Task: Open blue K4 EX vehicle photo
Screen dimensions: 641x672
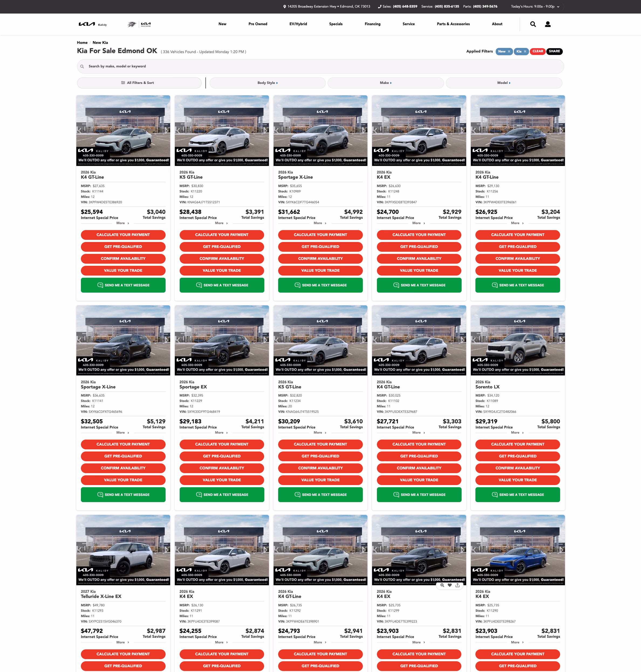Action: 517,550
